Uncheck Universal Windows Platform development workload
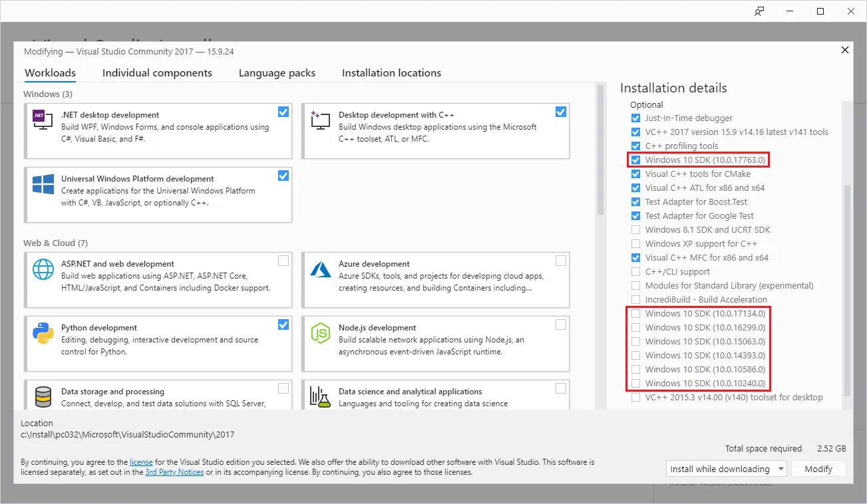 pos(283,176)
